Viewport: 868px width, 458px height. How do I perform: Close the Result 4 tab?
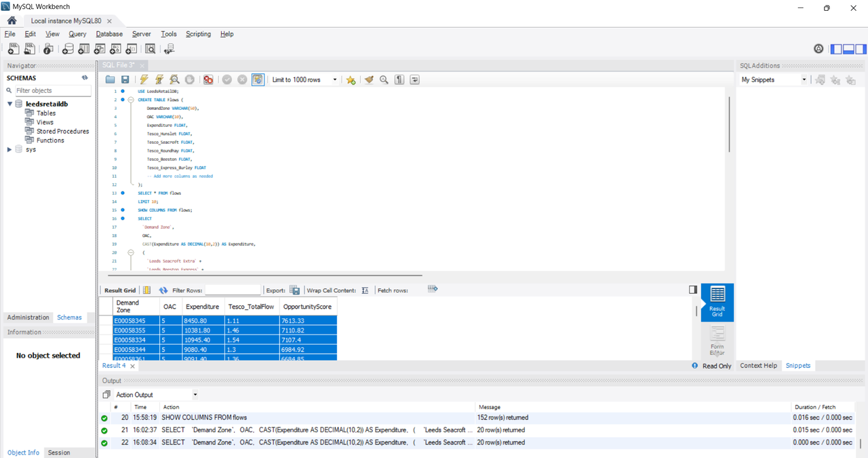point(132,366)
